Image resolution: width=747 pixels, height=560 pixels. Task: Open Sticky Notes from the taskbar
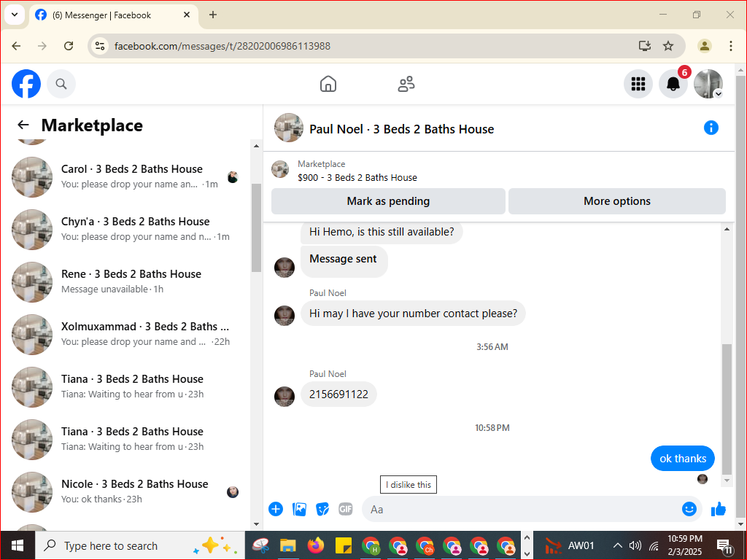pyautogui.click(x=343, y=545)
